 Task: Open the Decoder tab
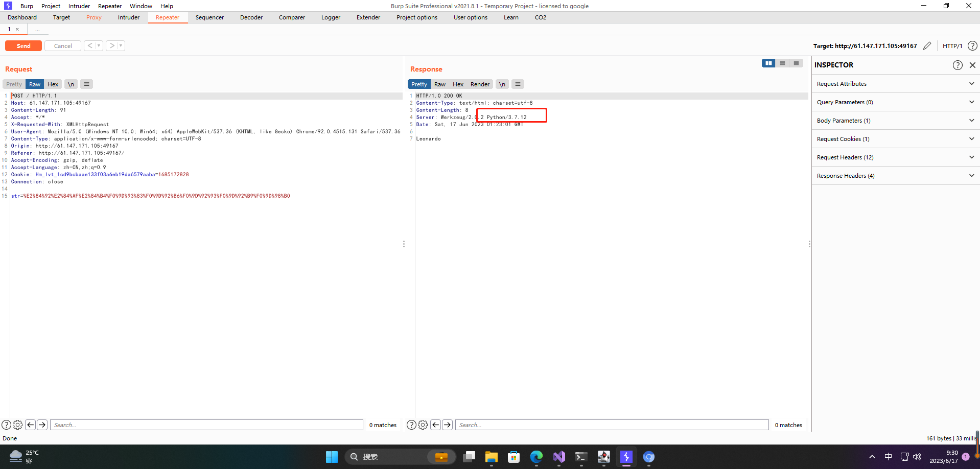(251, 17)
